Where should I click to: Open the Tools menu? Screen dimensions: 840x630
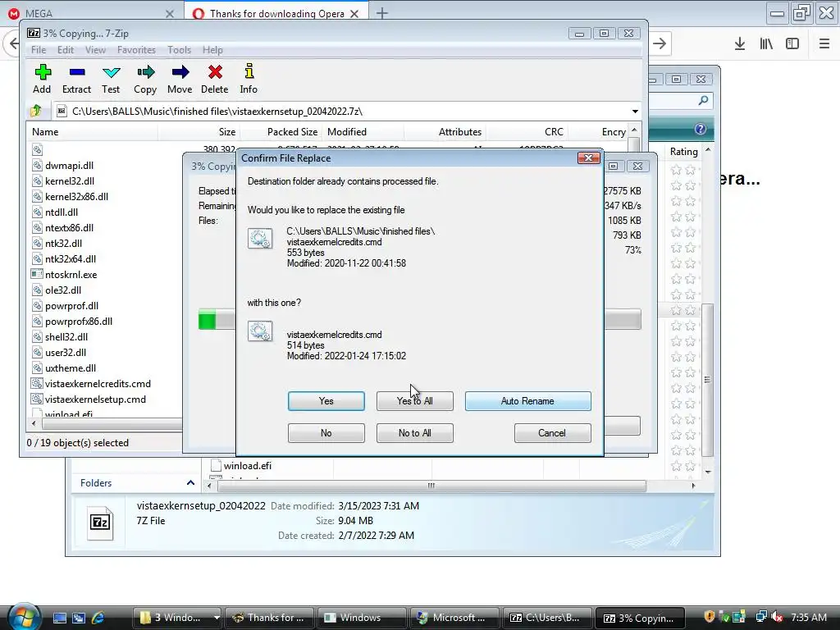coord(179,50)
